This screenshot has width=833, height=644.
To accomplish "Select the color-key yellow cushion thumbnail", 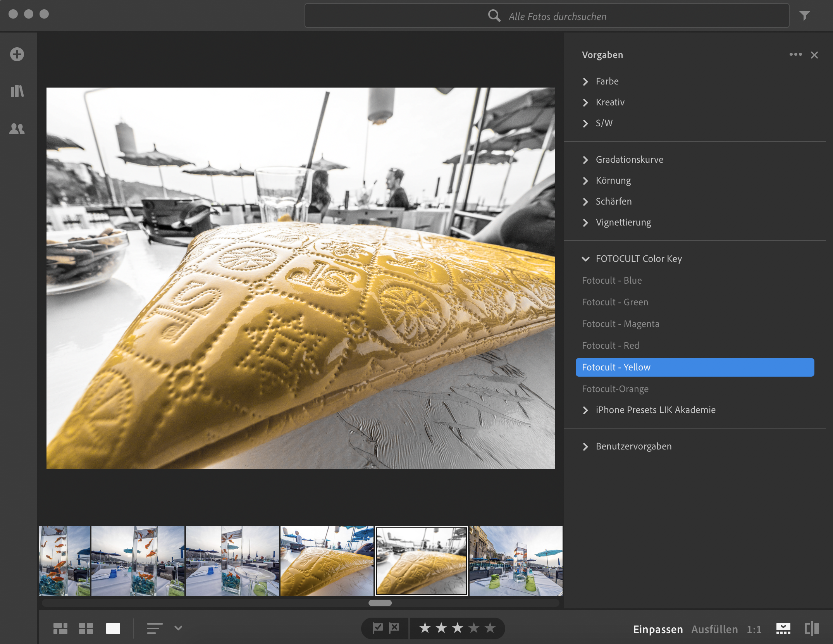I will pos(422,561).
